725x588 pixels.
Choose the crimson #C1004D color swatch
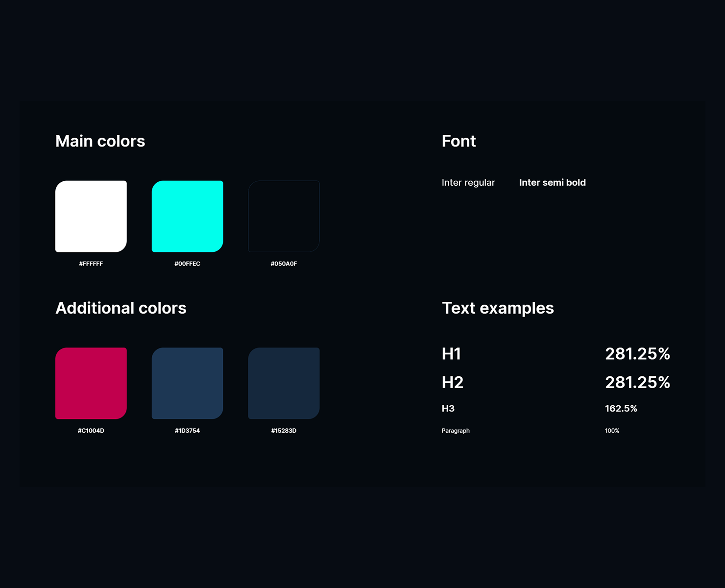tap(91, 383)
